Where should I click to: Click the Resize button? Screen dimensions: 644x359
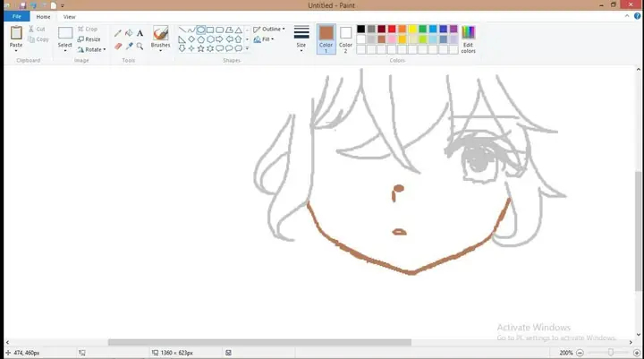[x=89, y=39]
